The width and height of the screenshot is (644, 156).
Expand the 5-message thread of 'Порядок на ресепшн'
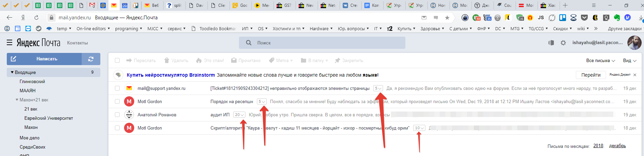click(262, 101)
